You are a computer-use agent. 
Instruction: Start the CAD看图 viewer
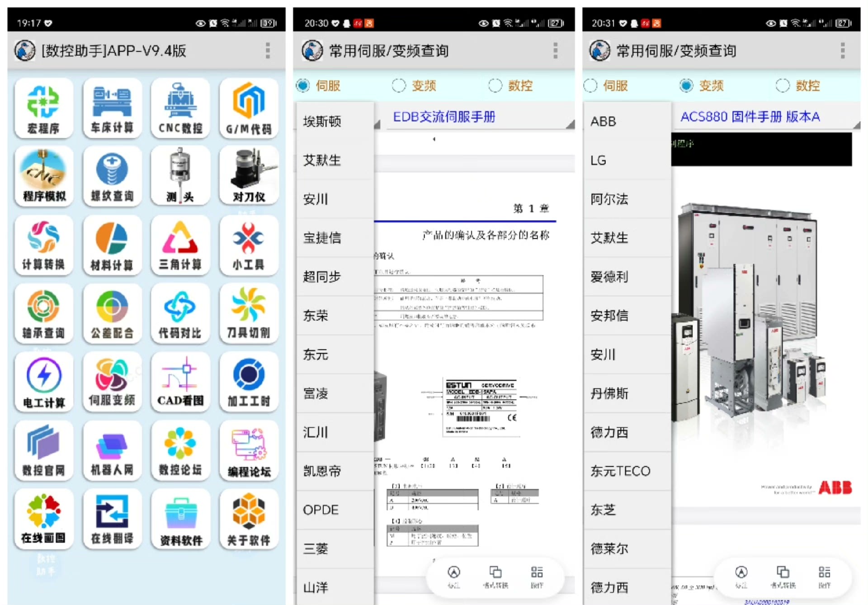click(x=180, y=383)
